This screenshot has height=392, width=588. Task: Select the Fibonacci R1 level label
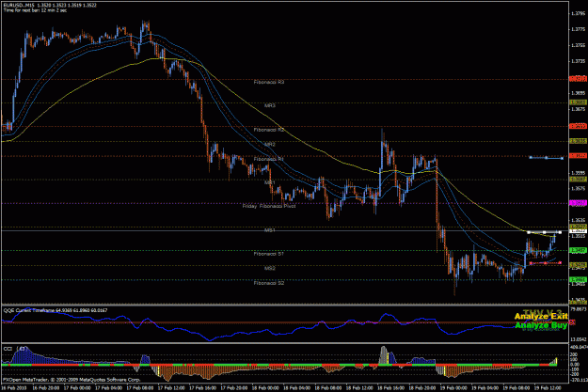269,159
